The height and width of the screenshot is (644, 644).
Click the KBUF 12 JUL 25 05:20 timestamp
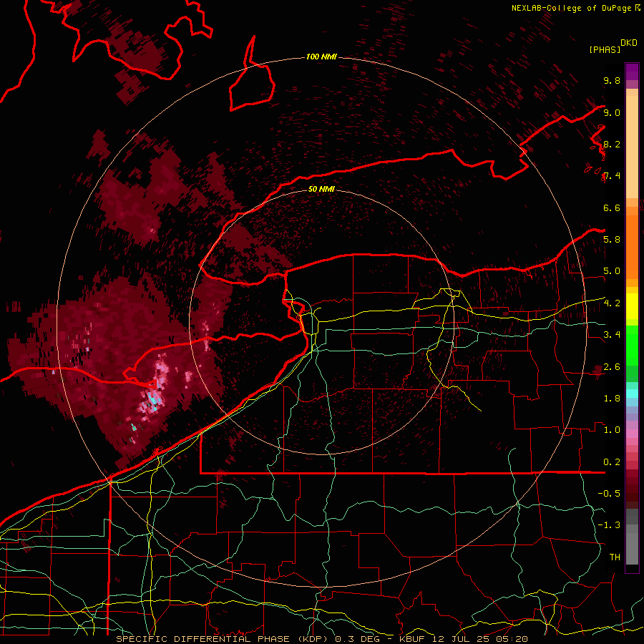pos(463,639)
